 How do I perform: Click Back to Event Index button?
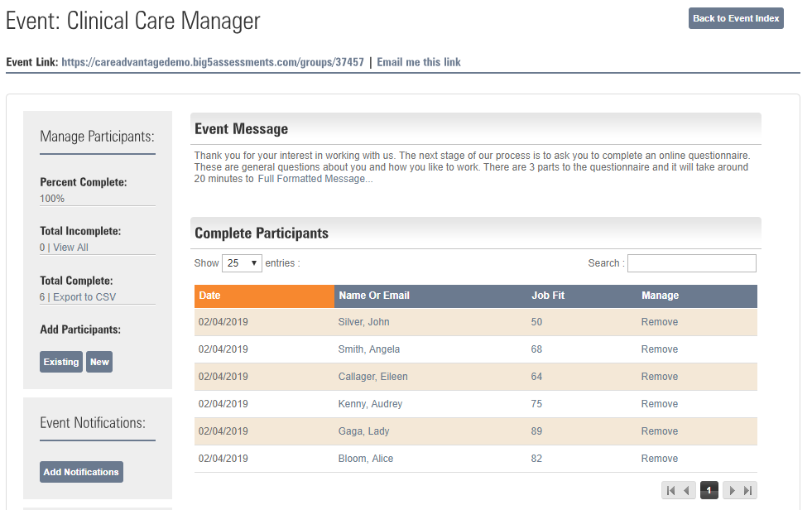[736, 18]
